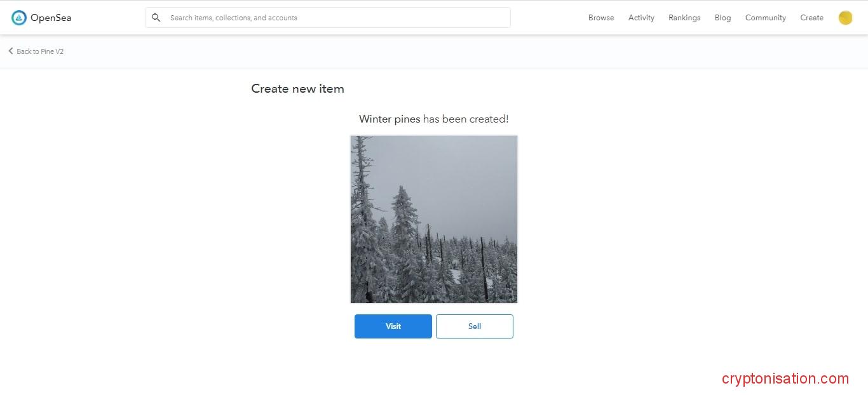Open the Rankings navigation link

(684, 18)
